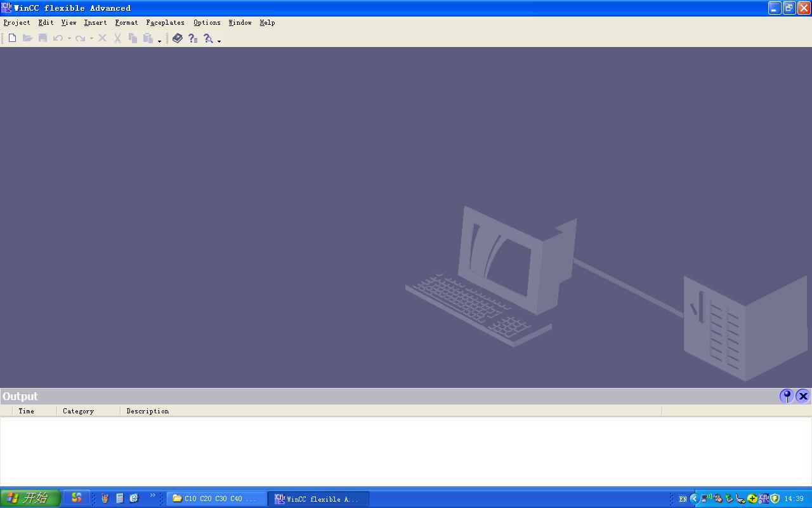Open the help book icon
Viewport: 812px width, 508px height.
tap(178, 38)
